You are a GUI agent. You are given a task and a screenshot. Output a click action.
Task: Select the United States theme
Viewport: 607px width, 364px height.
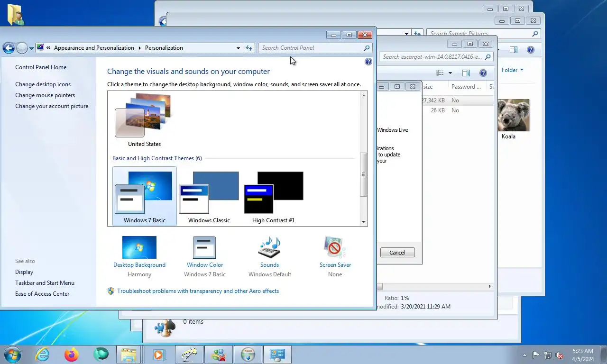point(144,120)
